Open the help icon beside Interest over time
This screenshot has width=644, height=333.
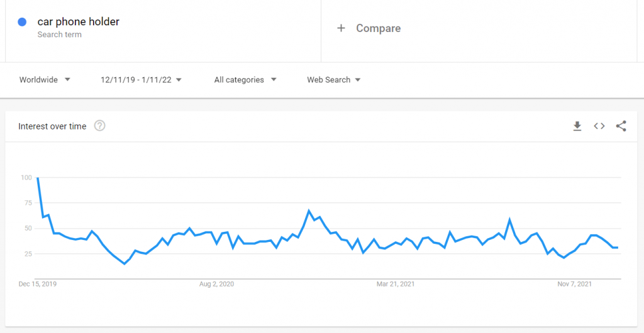coord(100,126)
